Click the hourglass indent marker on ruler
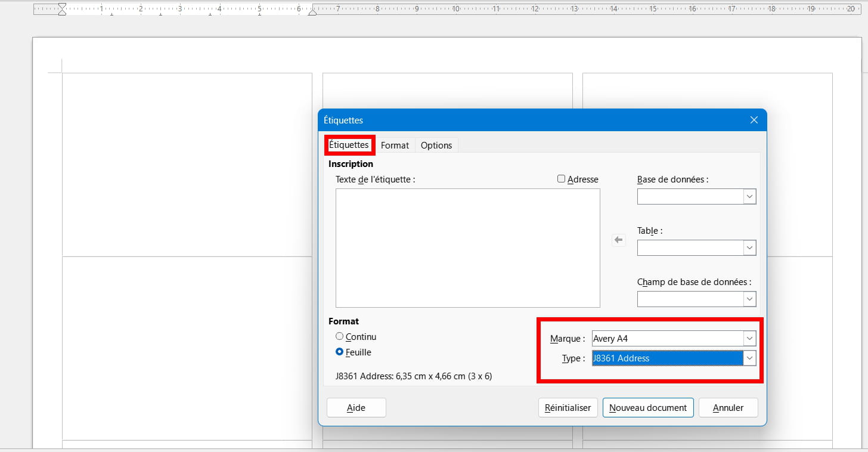The width and height of the screenshot is (868, 452). click(x=62, y=9)
